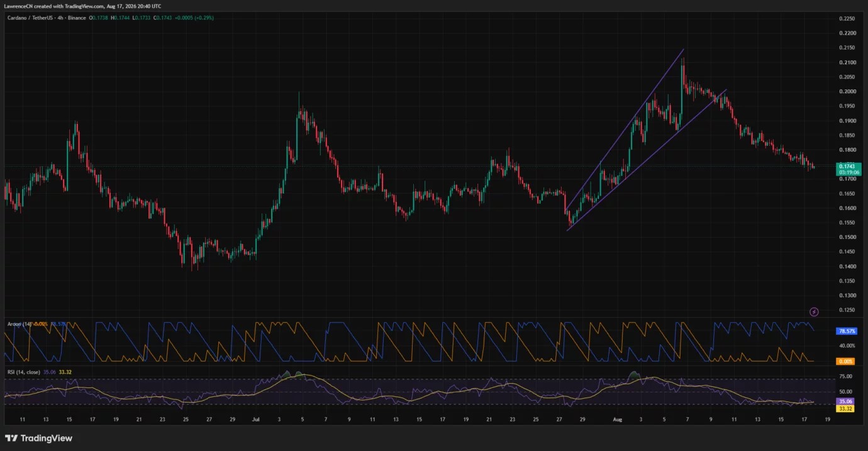The image size is (868, 451).
Task: Click the 0.1300 price axis label
Action: 847,296
